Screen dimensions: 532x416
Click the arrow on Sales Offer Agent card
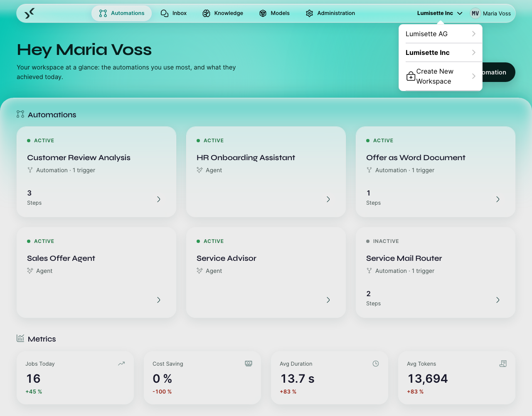(159, 300)
